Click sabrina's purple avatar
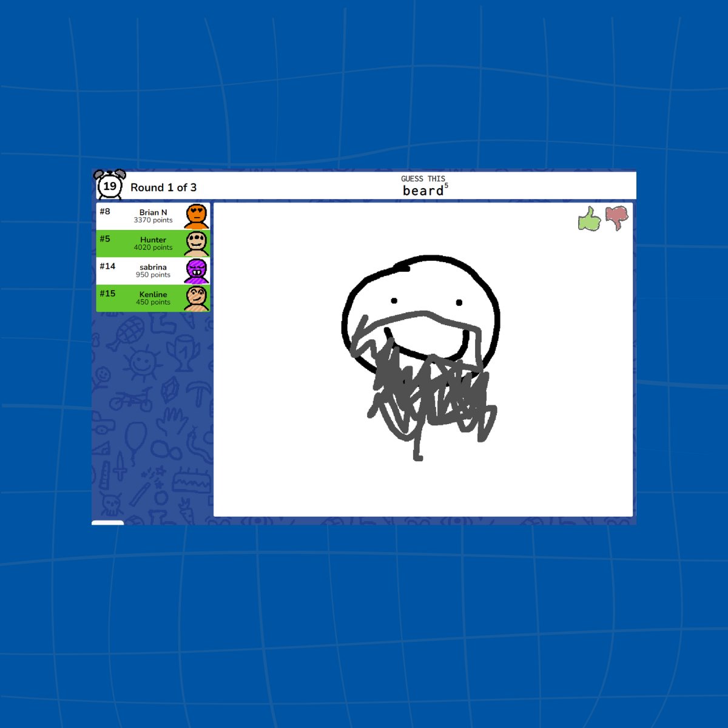 [x=196, y=271]
